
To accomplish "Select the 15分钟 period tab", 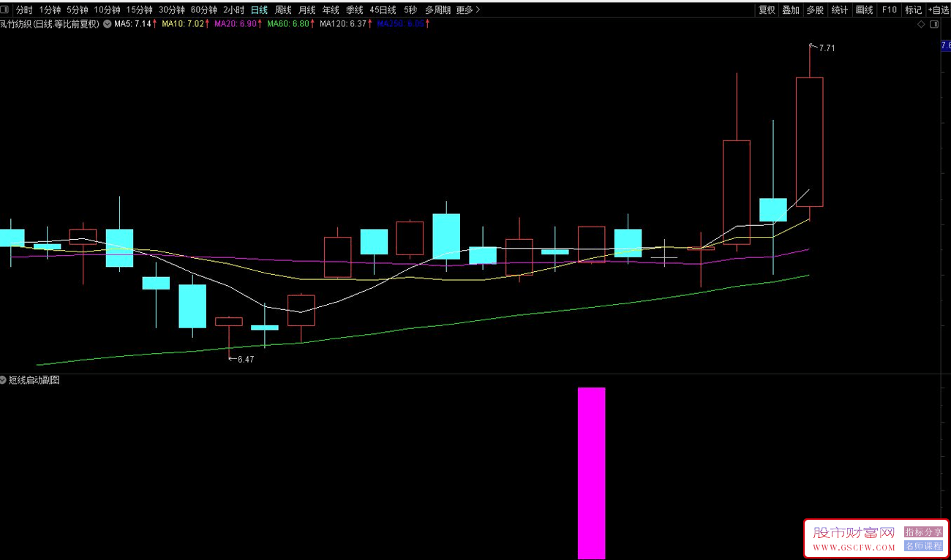I will point(139,10).
